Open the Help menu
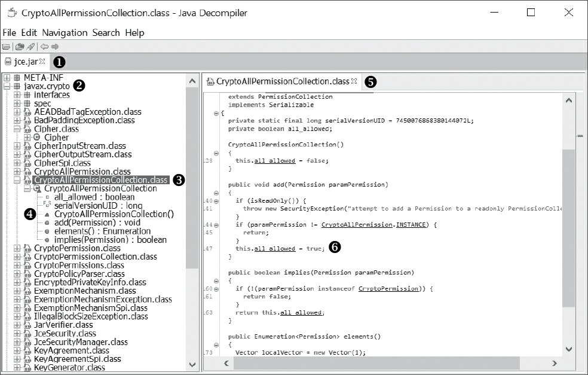Image resolution: width=588 pixels, height=375 pixels. coord(134,33)
